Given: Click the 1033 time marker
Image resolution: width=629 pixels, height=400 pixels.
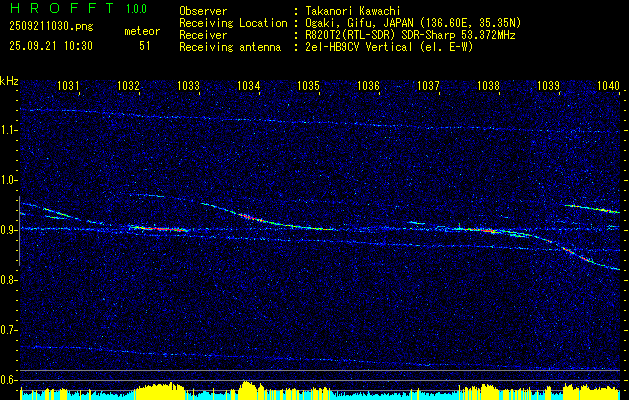Looking at the screenshot, I should (x=189, y=85).
